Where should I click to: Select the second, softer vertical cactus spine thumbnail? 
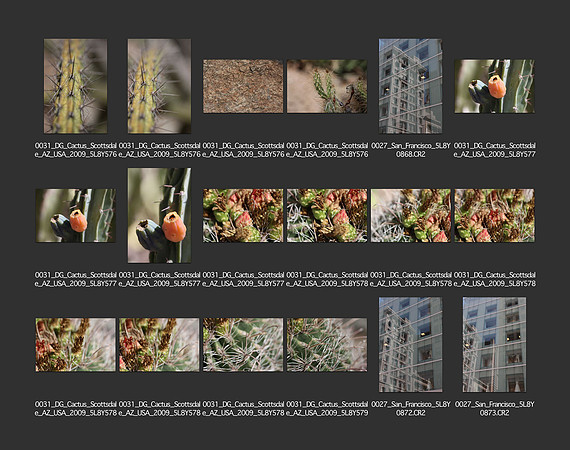(159, 86)
